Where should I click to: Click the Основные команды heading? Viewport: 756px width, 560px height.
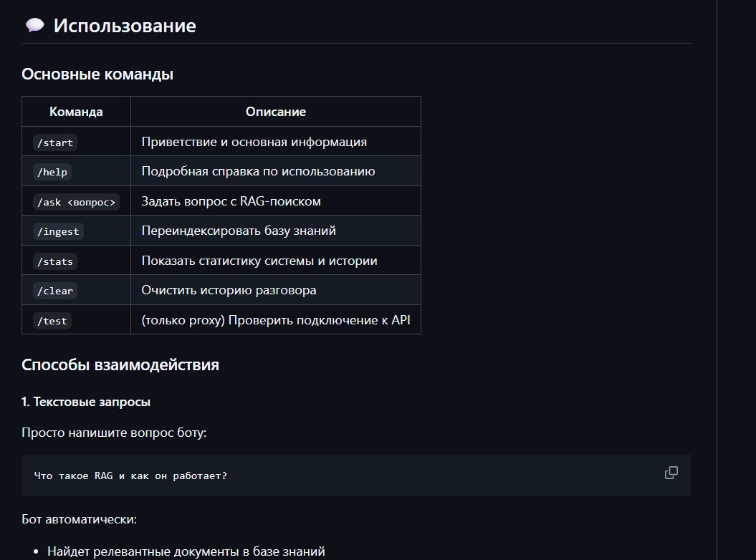[97, 74]
